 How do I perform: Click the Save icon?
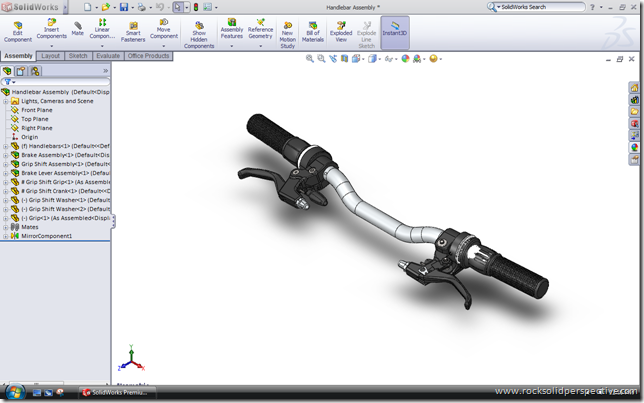pos(124,7)
